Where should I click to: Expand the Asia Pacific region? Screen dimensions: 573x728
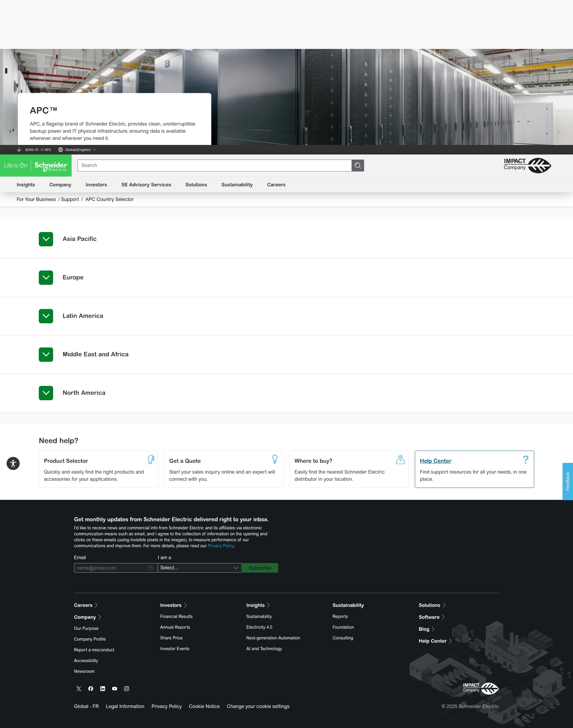[46, 239]
